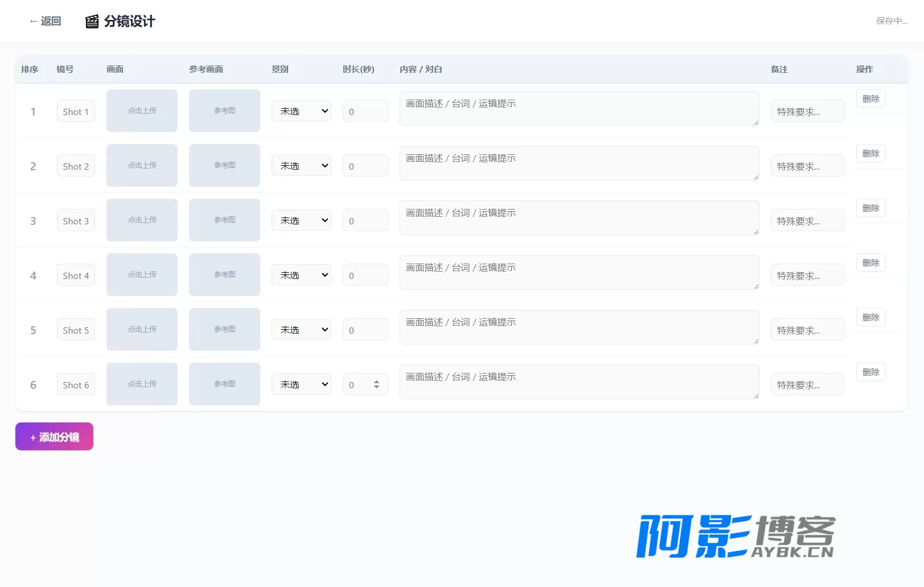Viewport: 924px width, 587px height.
Task: Click the 内容 / 对白 column header
Action: [421, 69]
